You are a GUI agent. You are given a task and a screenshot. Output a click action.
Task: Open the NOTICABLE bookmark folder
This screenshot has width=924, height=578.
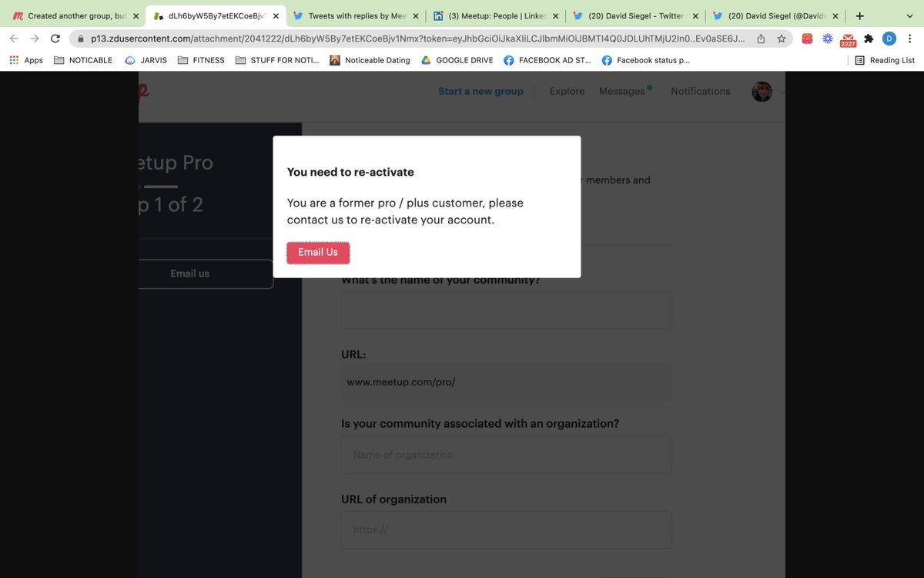pyautogui.click(x=83, y=60)
